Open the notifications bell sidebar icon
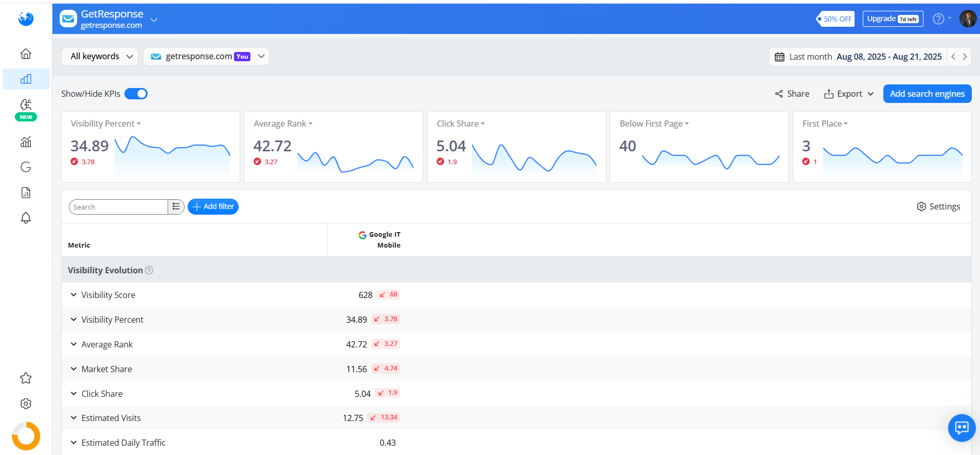 click(x=26, y=218)
